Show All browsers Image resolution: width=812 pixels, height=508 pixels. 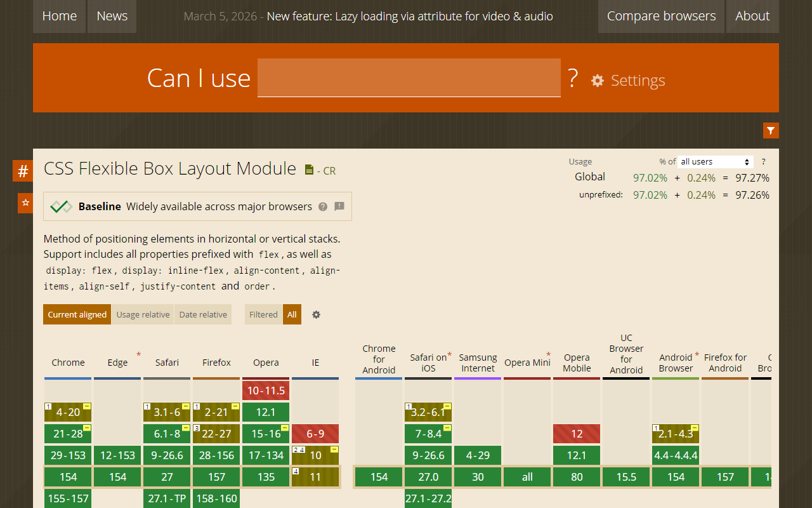pos(292,314)
